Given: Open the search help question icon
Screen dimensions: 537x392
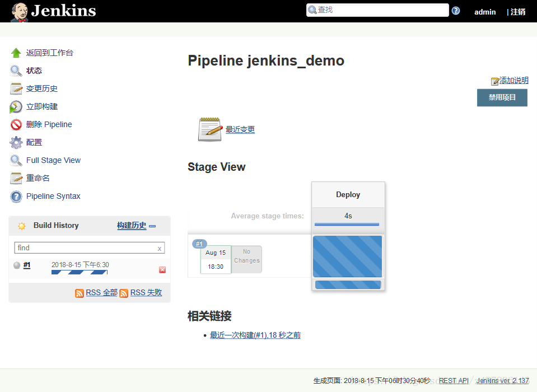Looking at the screenshot, I should pos(455,11).
